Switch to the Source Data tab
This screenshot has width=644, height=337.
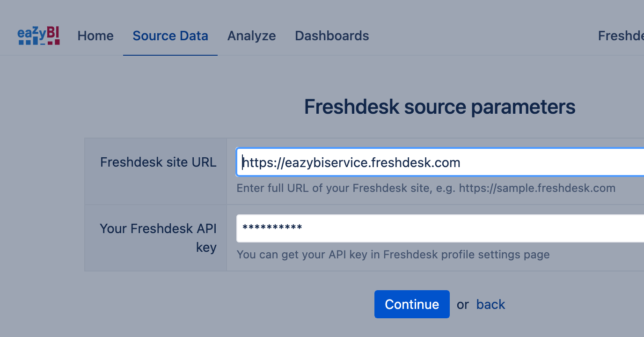pyautogui.click(x=170, y=36)
